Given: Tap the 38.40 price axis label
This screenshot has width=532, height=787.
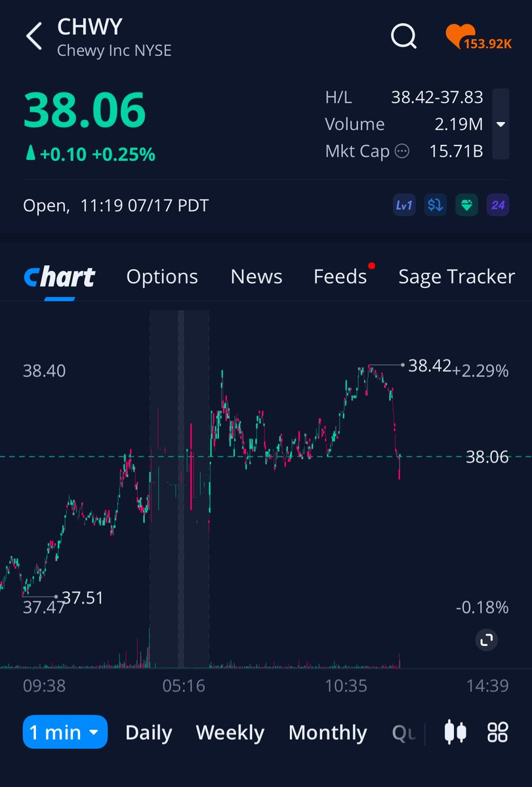Looking at the screenshot, I should click(44, 371).
